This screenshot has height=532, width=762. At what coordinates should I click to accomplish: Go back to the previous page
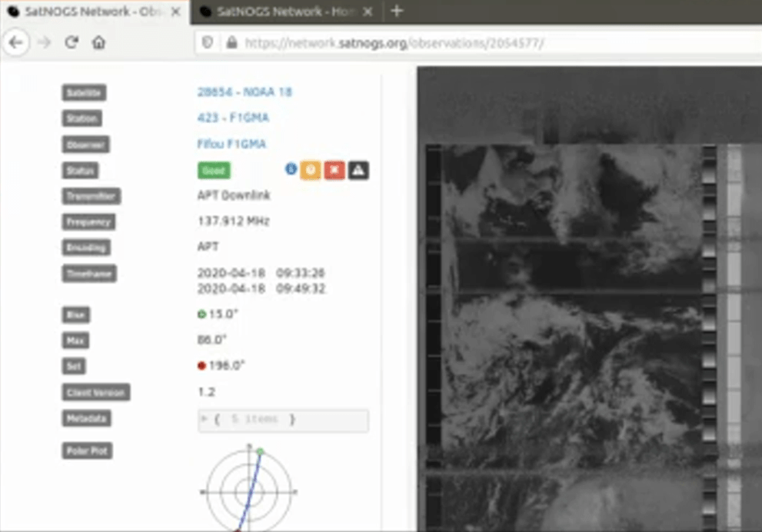pos(15,43)
